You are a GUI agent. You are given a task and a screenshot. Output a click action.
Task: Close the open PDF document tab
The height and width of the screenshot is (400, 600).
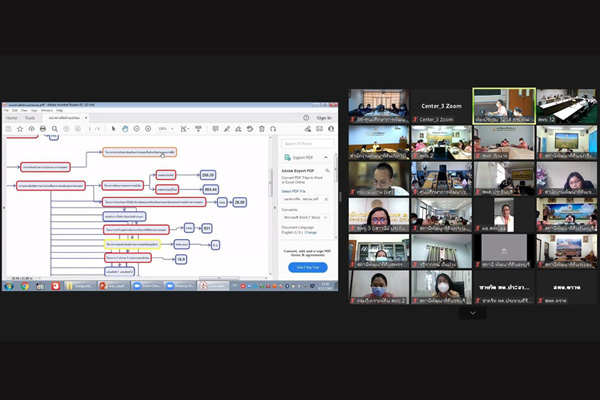coord(86,118)
